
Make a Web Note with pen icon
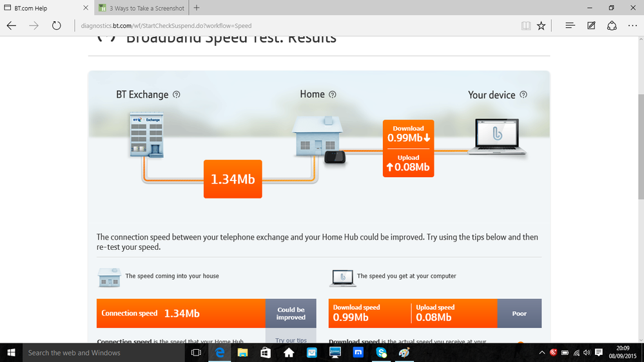591,26
